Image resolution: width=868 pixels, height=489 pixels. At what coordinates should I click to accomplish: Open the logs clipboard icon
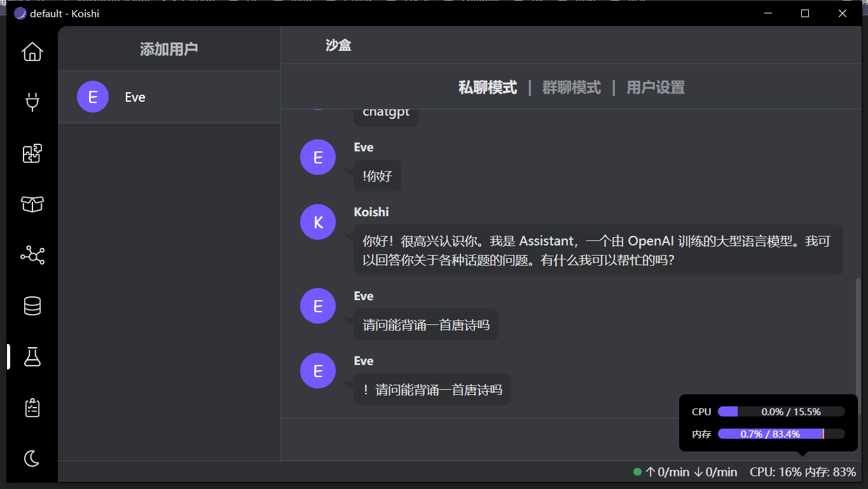tap(32, 408)
